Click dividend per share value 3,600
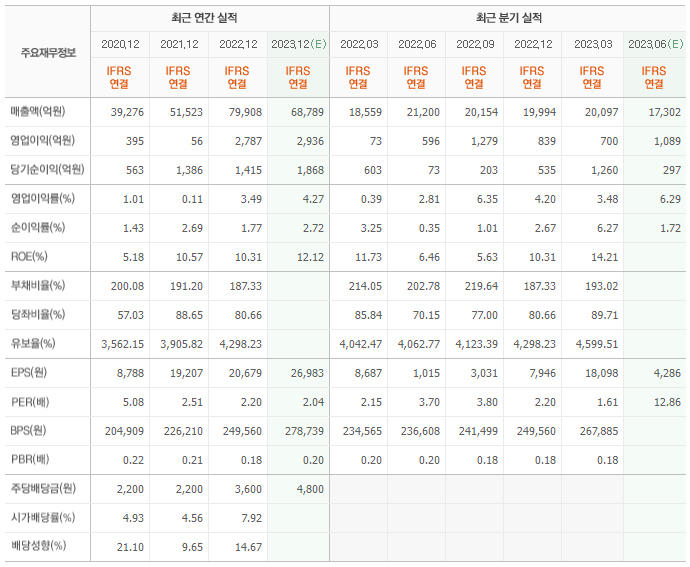Screen dimensions: 690x567 coord(248,489)
